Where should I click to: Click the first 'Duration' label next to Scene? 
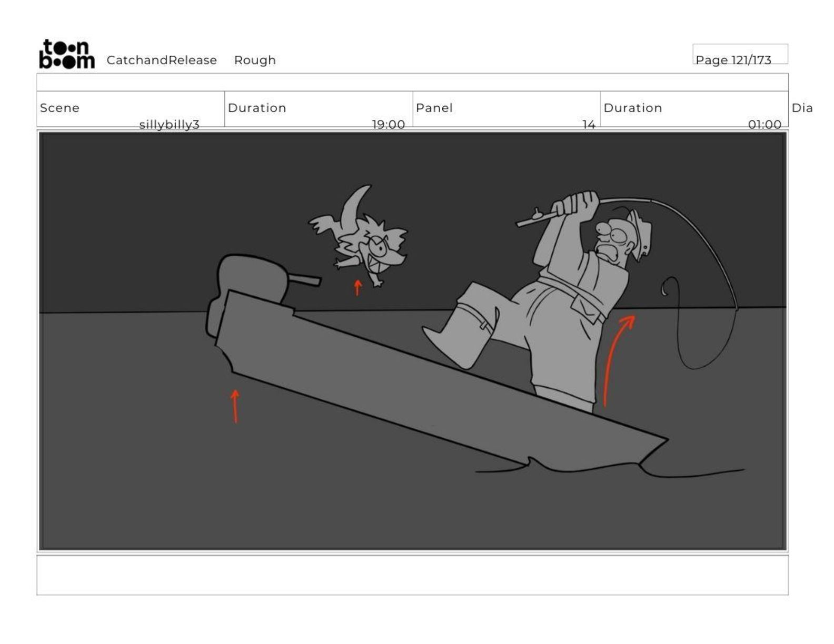256,108
